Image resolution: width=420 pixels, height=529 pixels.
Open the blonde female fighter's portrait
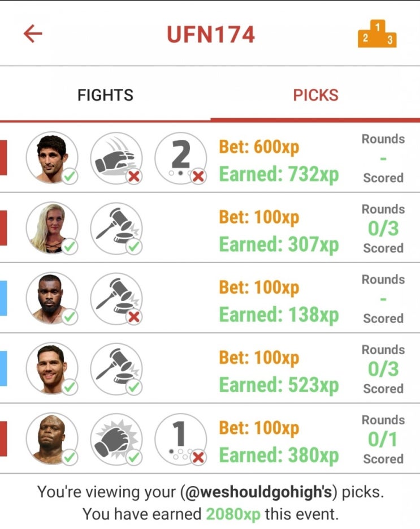[52, 228]
